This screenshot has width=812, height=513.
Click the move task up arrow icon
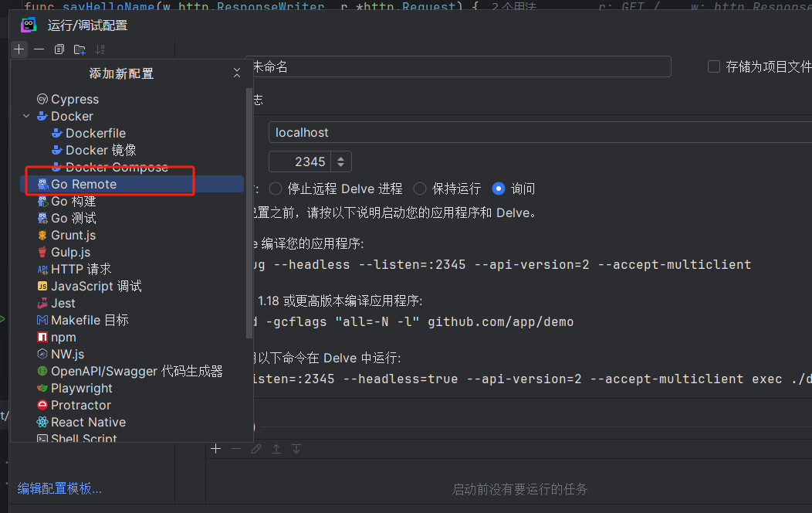click(x=276, y=449)
